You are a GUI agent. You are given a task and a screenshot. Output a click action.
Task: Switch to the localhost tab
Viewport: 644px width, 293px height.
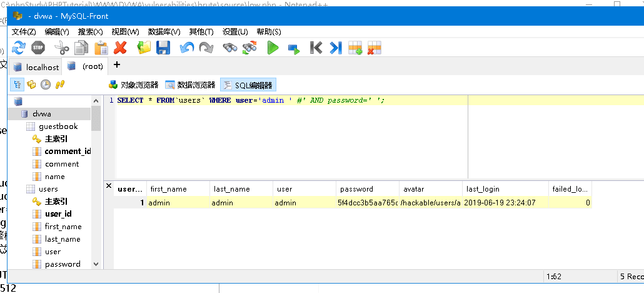(x=36, y=67)
